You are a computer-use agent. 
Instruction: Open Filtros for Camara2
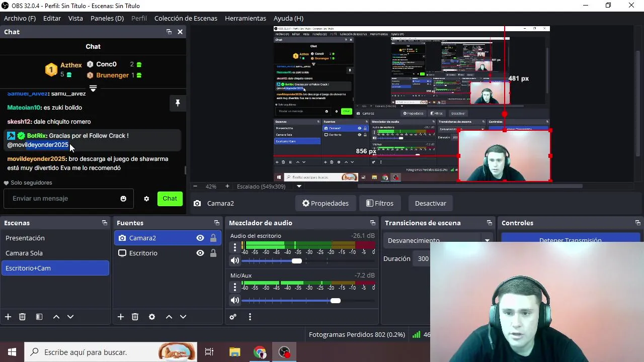pyautogui.click(x=380, y=203)
